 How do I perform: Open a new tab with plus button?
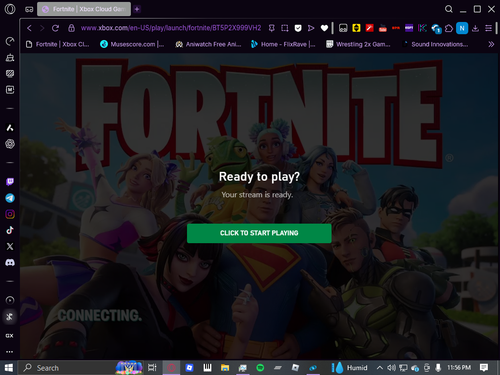[137, 9]
